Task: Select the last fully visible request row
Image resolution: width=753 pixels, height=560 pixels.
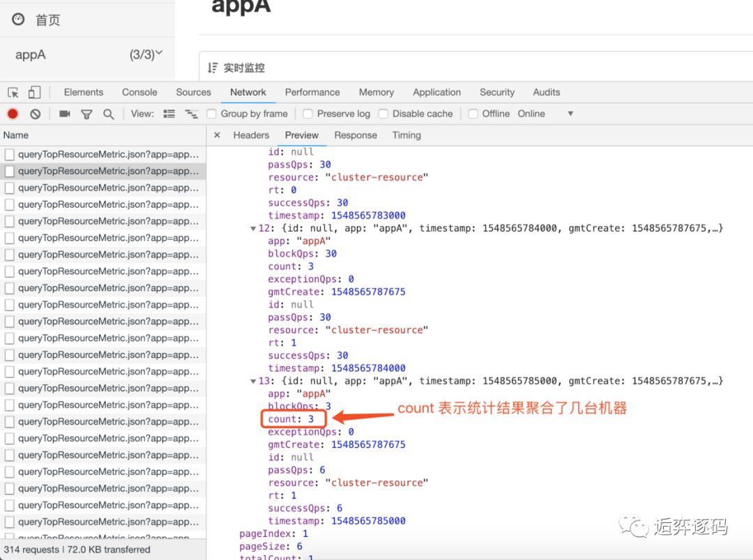Action: point(103,522)
